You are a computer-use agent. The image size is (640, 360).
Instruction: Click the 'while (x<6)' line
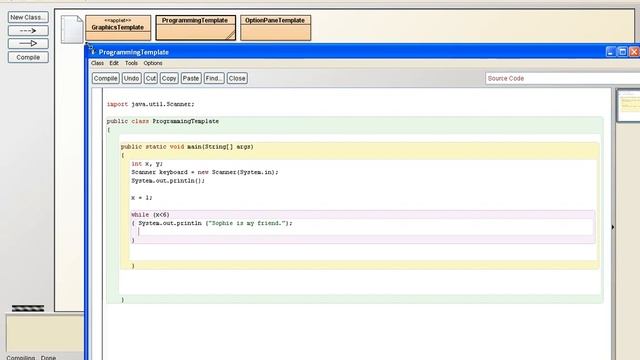coord(150,215)
